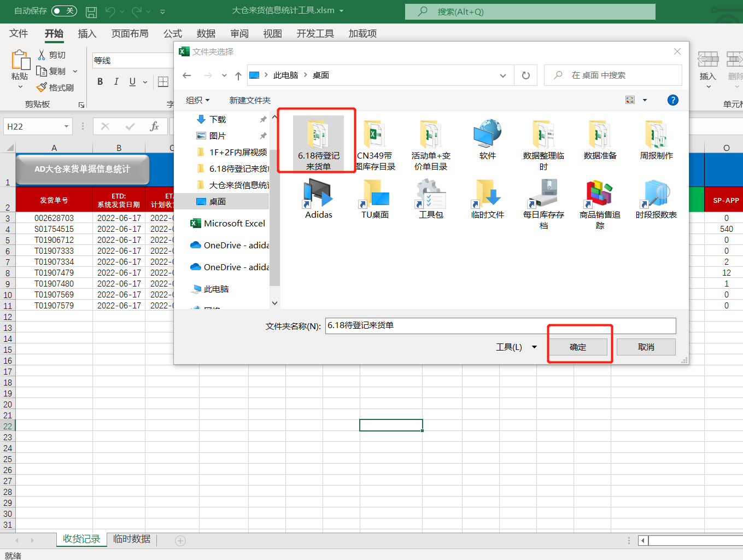Select the CN349带图库存目录 folder
This screenshot has height=560, width=743.
[x=375, y=145]
